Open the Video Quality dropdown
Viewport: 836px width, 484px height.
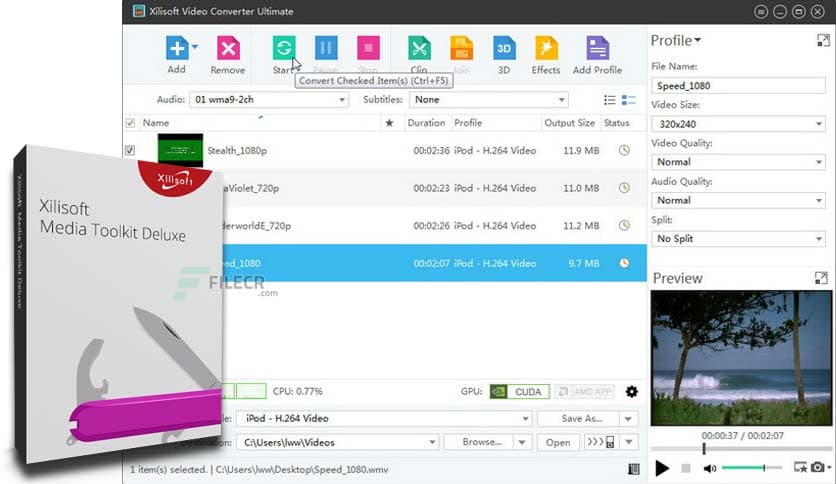coord(738,162)
